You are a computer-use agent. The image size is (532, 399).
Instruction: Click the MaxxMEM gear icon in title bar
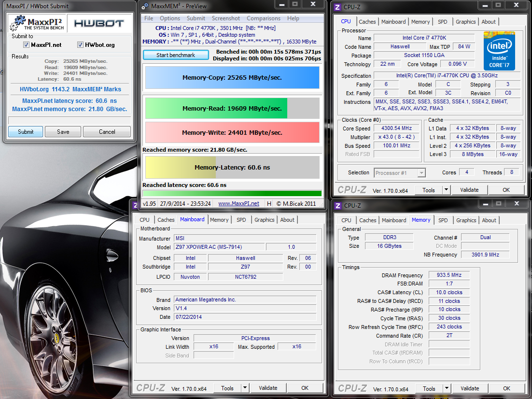tap(145, 6)
